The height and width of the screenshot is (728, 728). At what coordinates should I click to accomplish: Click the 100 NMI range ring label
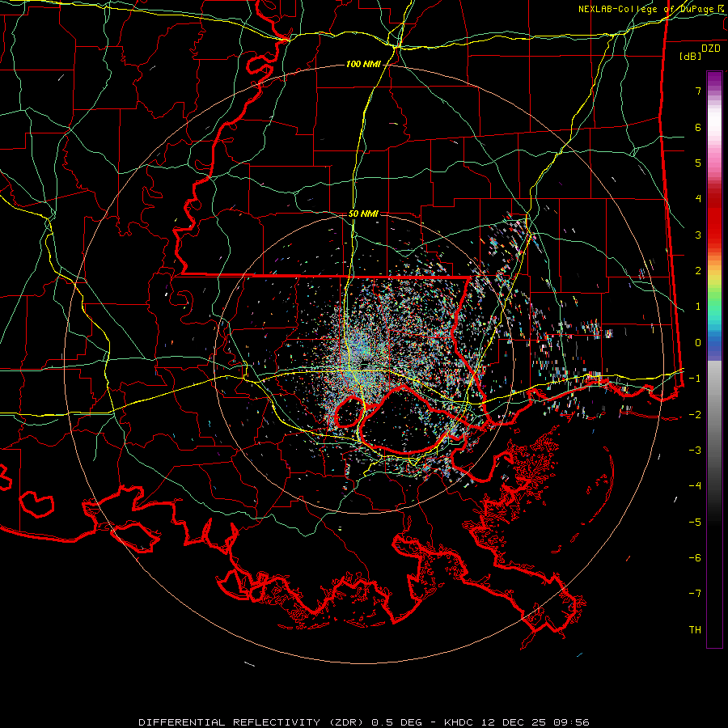pos(362,64)
